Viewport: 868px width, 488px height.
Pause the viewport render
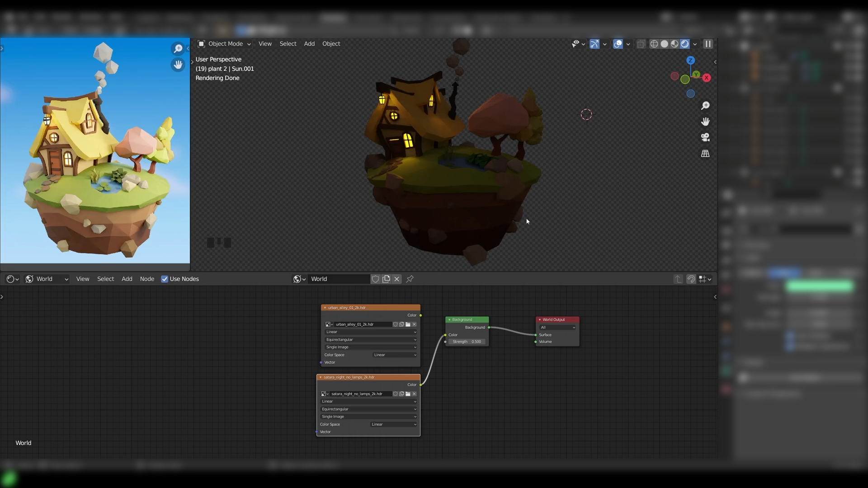(708, 44)
